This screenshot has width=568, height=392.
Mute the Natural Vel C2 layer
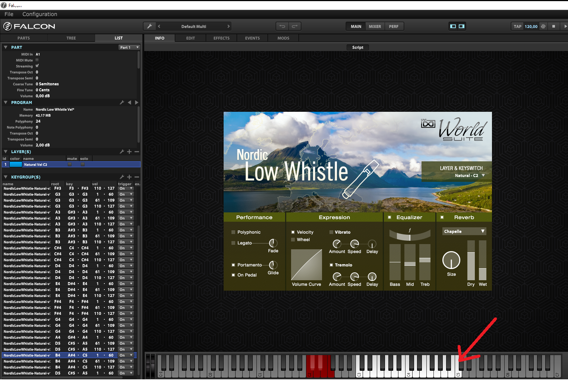click(69, 164)
